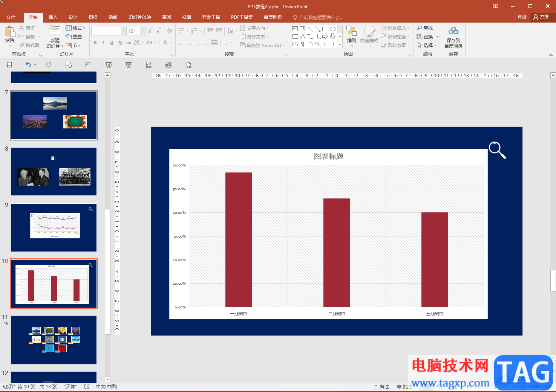Click the Undo arrow icon
556x392 pixels.
coord(28,65)
